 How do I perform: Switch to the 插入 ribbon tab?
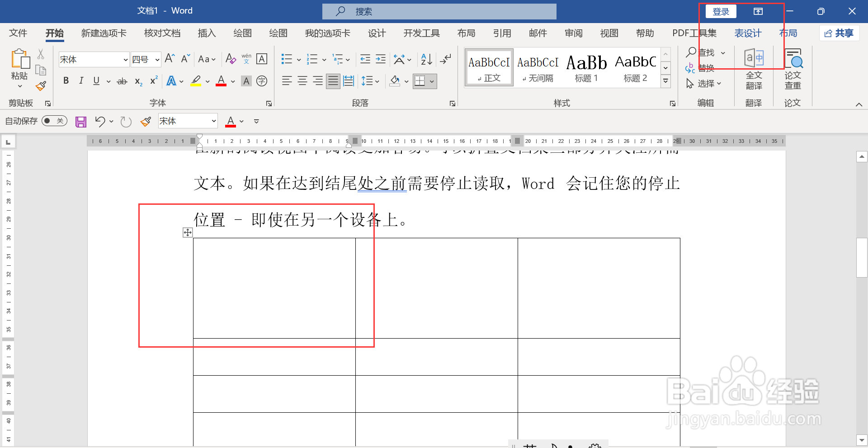coord(207,33)
